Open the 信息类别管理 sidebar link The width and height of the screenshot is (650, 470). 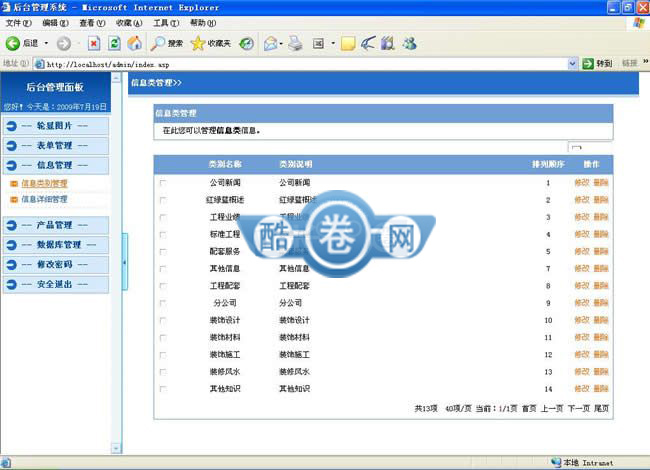click(x=44, y=183)
